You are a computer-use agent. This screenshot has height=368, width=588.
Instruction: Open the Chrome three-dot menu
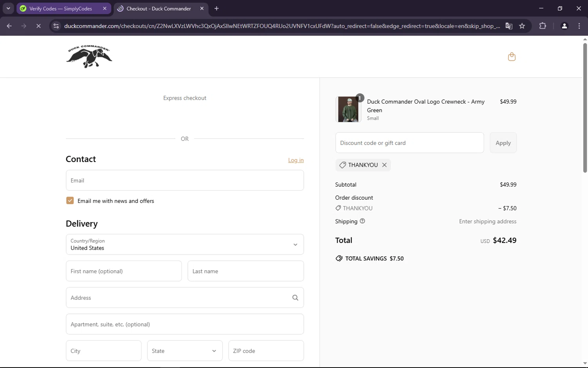(x=579, y=26)
